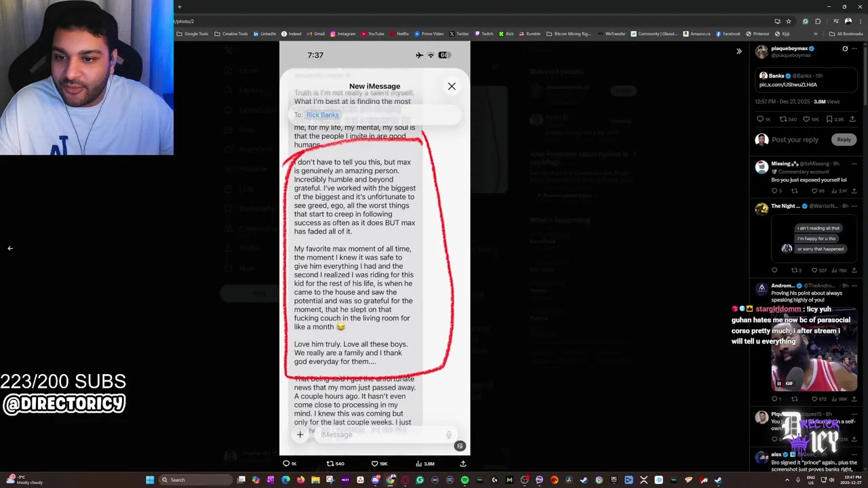Viewport: 868px width, 488px height.
Task: Open a new browser tab with the plus button
Action: pyautogui.click(x=180, y=7)
